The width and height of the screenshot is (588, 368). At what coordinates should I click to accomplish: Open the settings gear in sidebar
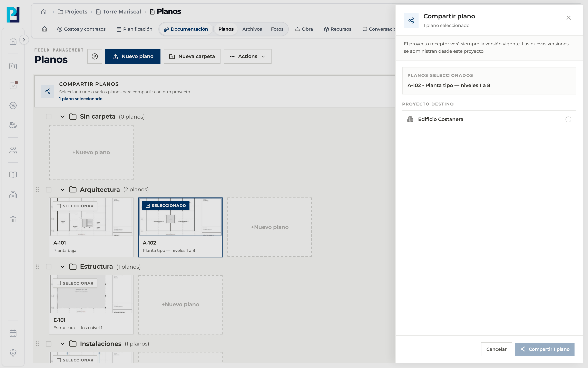coord(13,353)
